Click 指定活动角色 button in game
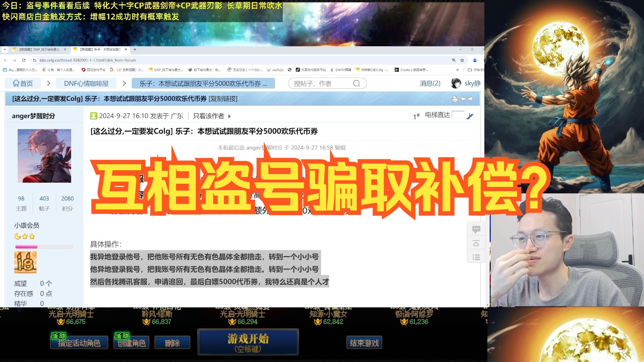Screen dimensions: 644x362 [79, 343]
